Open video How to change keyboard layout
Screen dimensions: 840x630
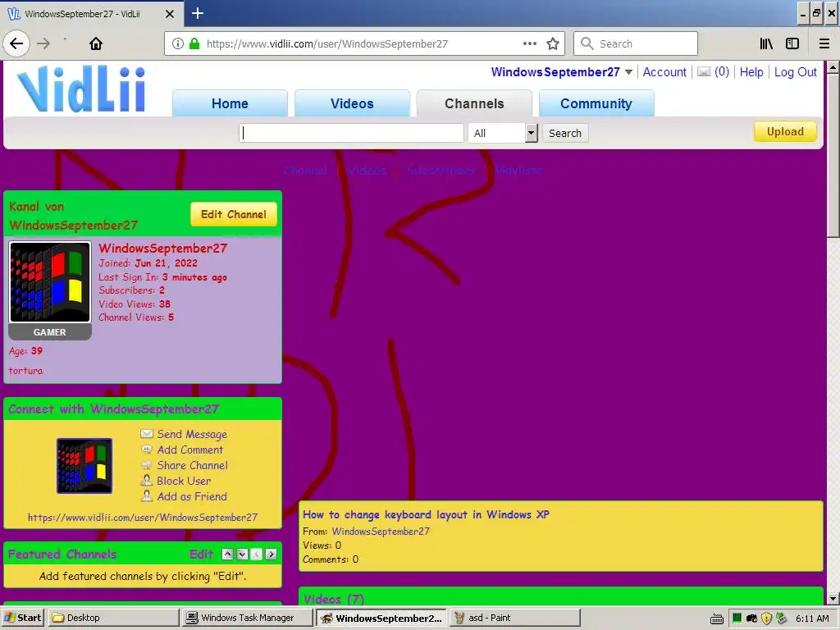point(426,514)
